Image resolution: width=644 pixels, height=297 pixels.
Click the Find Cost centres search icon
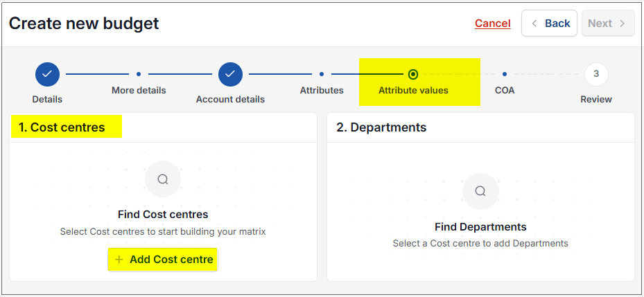(x=163, y=179)
